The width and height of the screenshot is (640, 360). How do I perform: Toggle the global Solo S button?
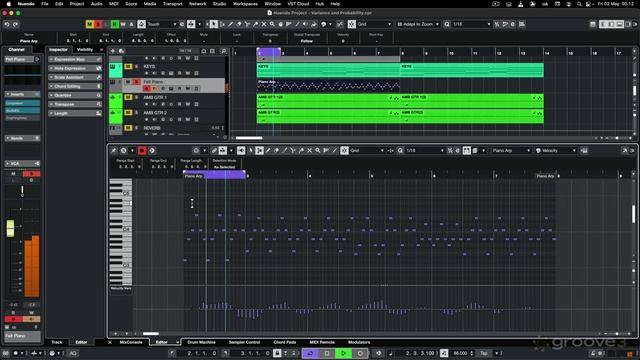(98, 24)
